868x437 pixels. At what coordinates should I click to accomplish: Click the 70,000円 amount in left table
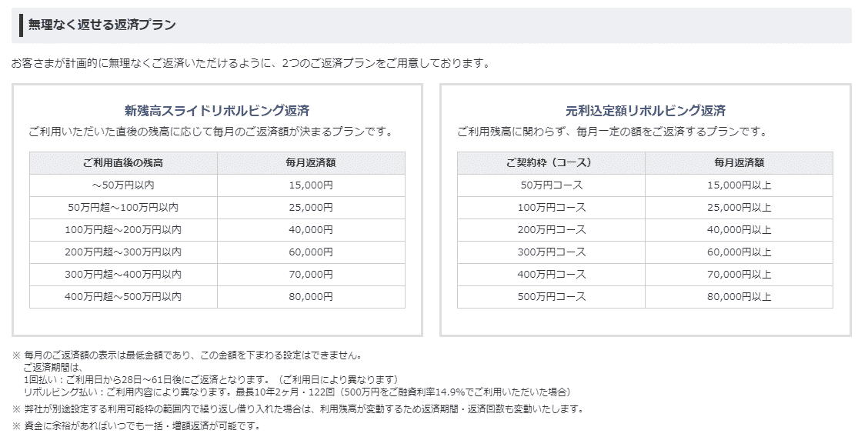(311, 275)
